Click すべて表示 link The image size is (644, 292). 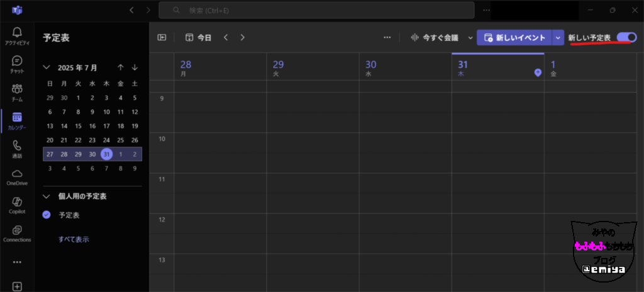point(73,239)
